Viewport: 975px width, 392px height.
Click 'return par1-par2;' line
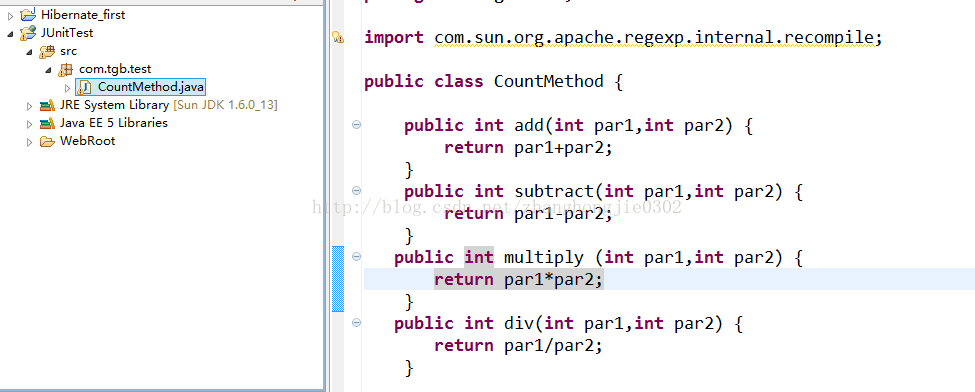click(529, 213)
